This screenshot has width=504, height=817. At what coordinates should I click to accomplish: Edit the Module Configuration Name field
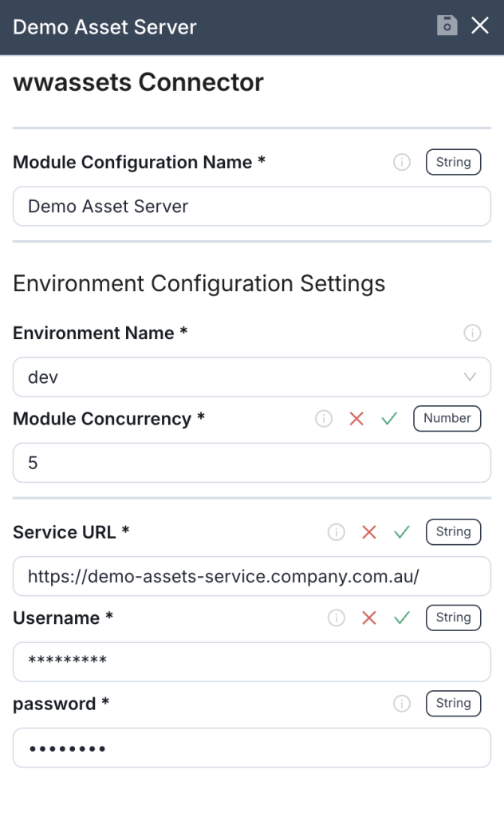[252, 207]
